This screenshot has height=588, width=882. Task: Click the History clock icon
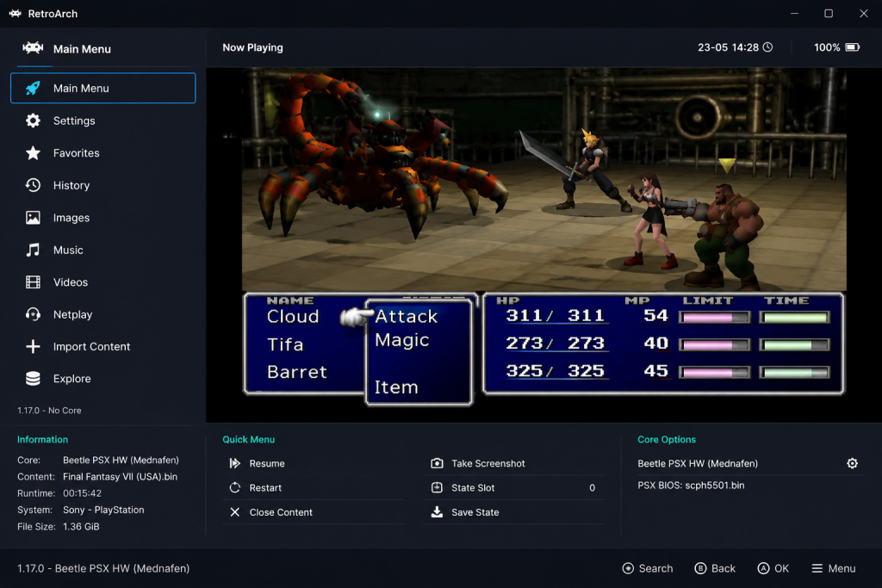[33, 185]
